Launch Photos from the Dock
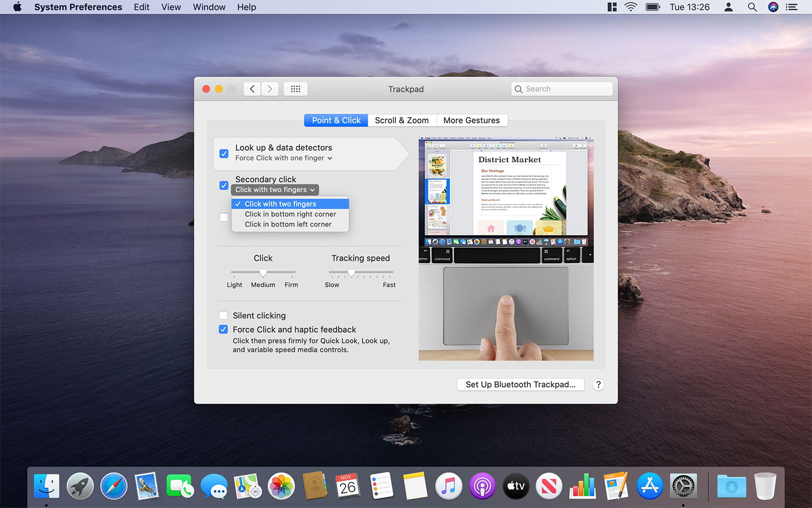812x508 pixels. point(281,486)
